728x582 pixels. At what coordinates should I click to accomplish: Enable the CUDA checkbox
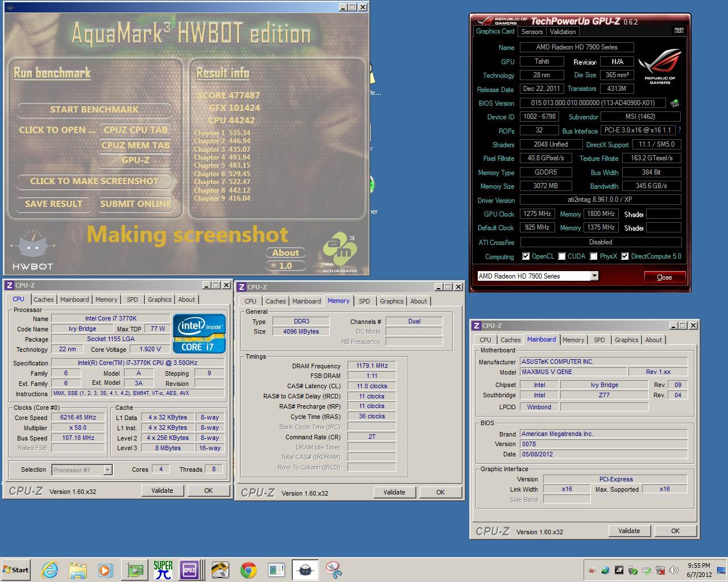(562, 256)
